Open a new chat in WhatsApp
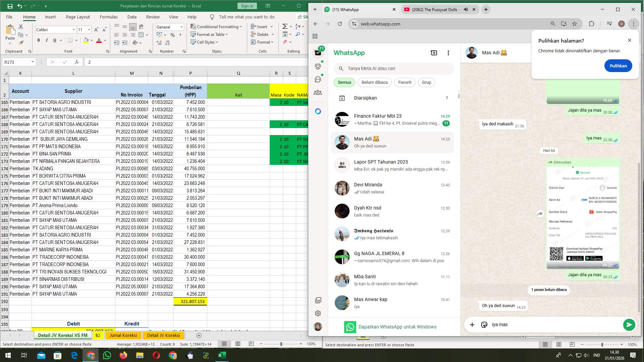The image size is (644, 362). [x=434, y=53]
